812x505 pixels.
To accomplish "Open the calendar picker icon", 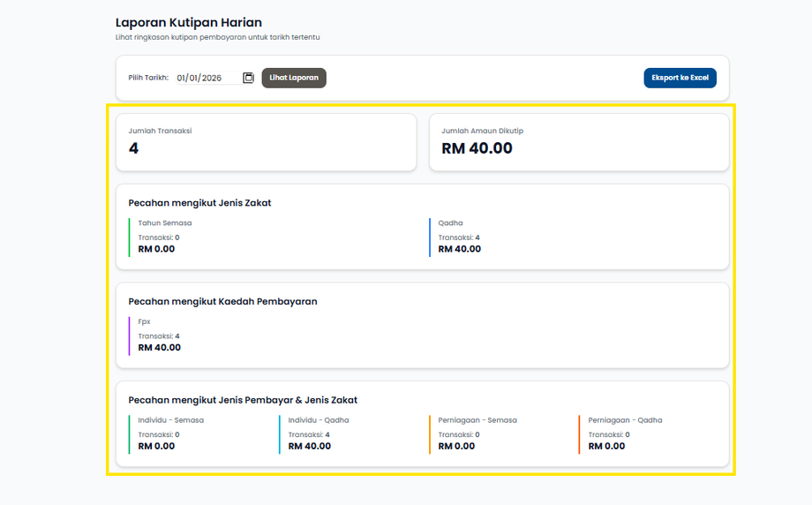I will 248,78.
